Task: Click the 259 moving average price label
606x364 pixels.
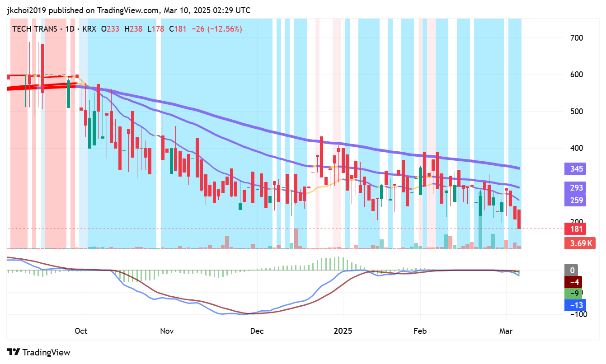Action: point(576,201)
